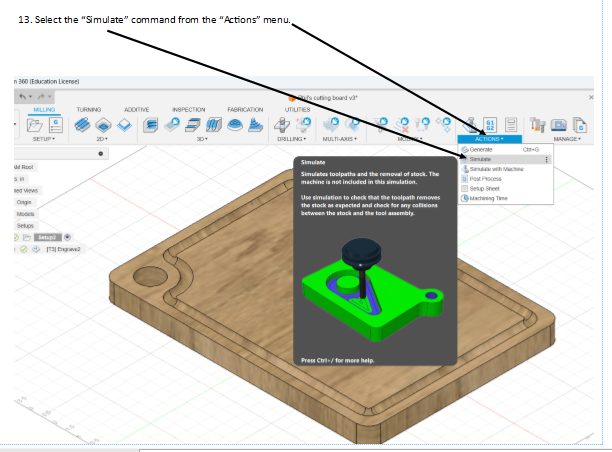Choose Setup Sheet from Actions menu
Viewport: 612px width, 452px height.
[x=506, y=189]
